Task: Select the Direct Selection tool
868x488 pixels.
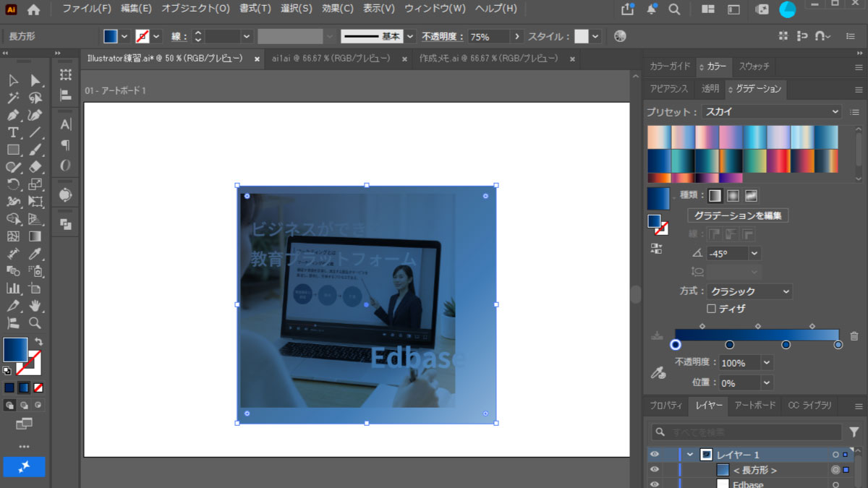Action: coord(35,80)
